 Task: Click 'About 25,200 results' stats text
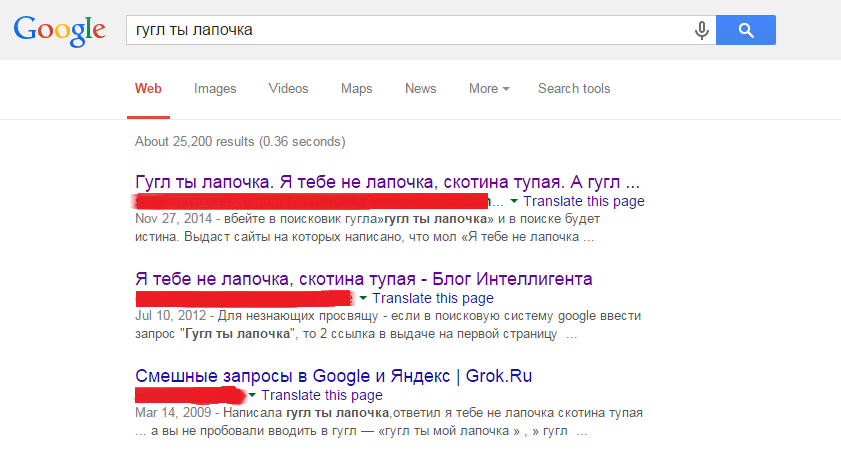[240, 142]
